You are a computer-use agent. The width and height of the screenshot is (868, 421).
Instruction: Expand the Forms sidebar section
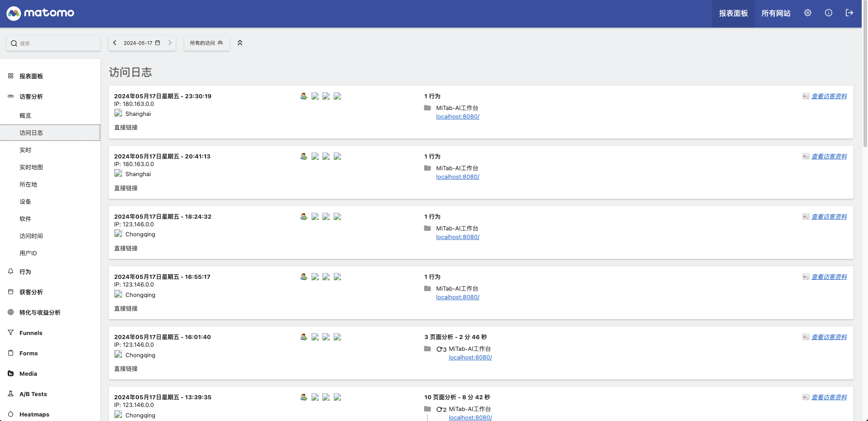29,353
